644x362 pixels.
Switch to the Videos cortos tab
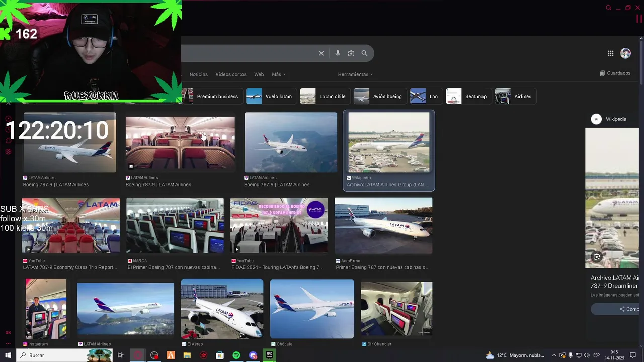231,74
